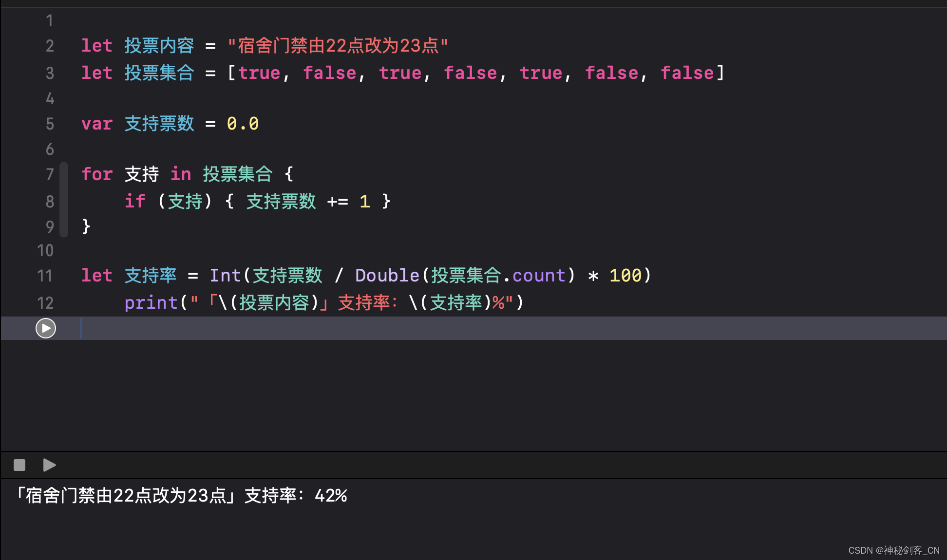Click the Double type conversion call
The image size is (947, 560).
click(387, 276)
